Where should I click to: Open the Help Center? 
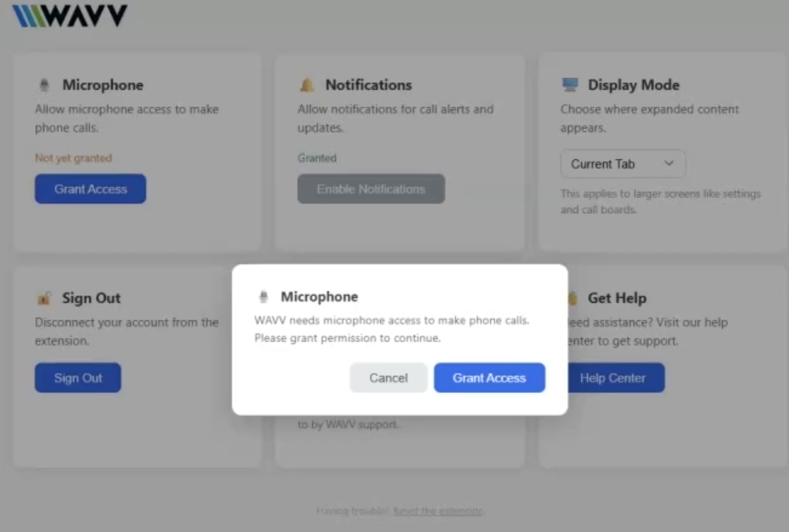tap(616, 378)
